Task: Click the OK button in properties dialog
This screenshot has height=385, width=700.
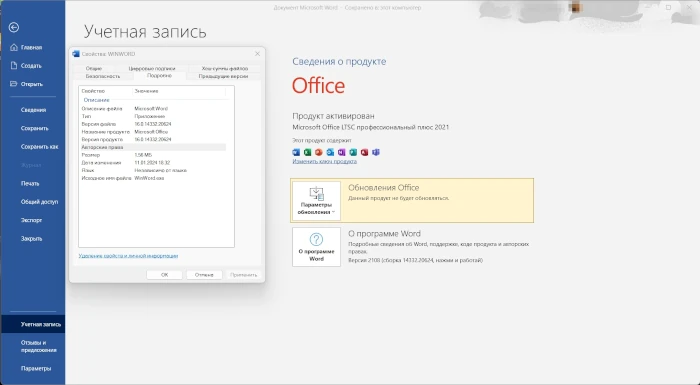Action: [164, 275]
